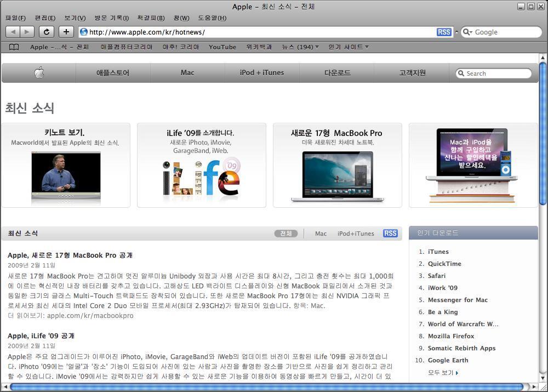Click the vertical scrollbar up arrow
Screen dimensions: 548x392
pos(543,58)
